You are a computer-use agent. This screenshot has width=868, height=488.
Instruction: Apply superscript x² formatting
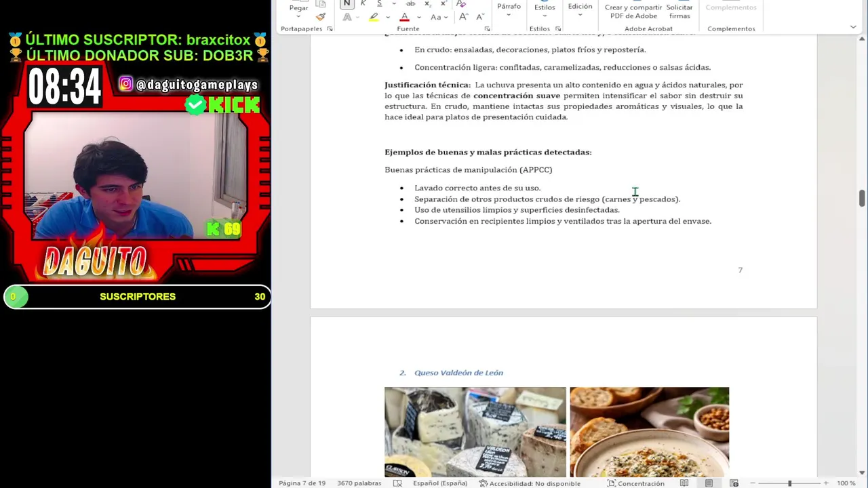pyautogui.click(x=443, y=3)
